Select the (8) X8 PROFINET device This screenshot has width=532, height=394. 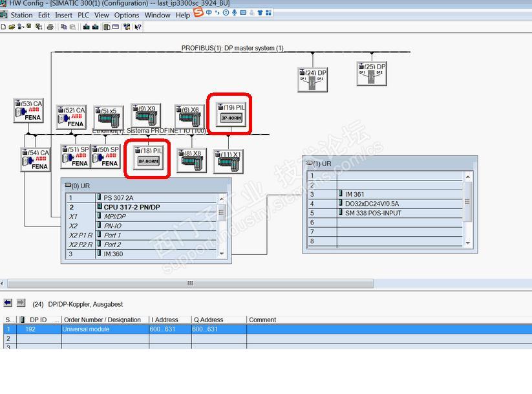[192, 160]
